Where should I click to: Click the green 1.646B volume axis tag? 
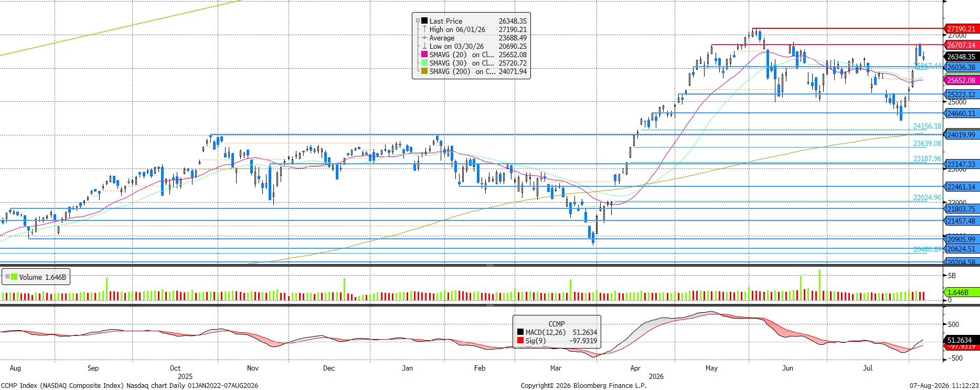[962, 292]
